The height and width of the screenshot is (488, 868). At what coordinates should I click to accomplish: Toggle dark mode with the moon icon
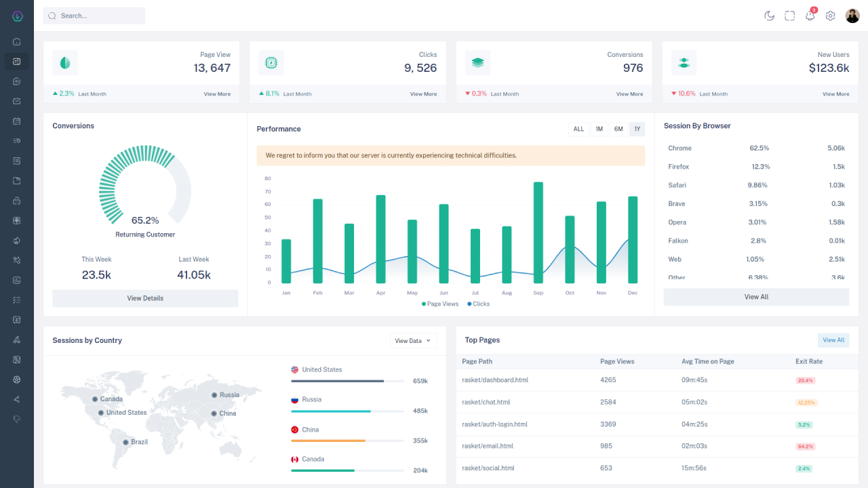(x=769, y=15)
